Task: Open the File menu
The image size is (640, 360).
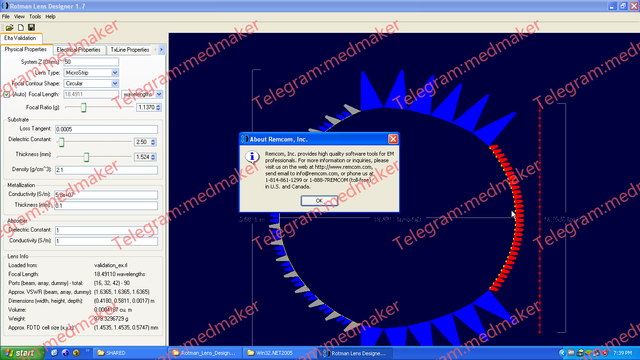Action: (6, 17)
